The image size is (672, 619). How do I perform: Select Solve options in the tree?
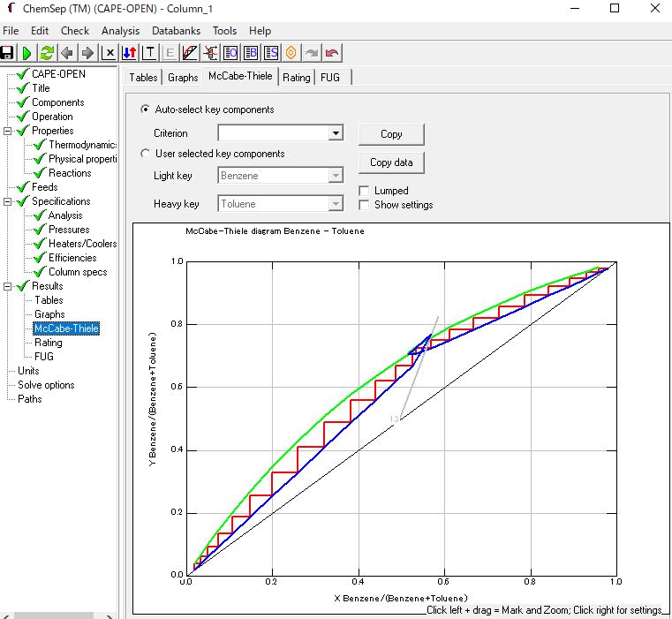coord(46,385)
